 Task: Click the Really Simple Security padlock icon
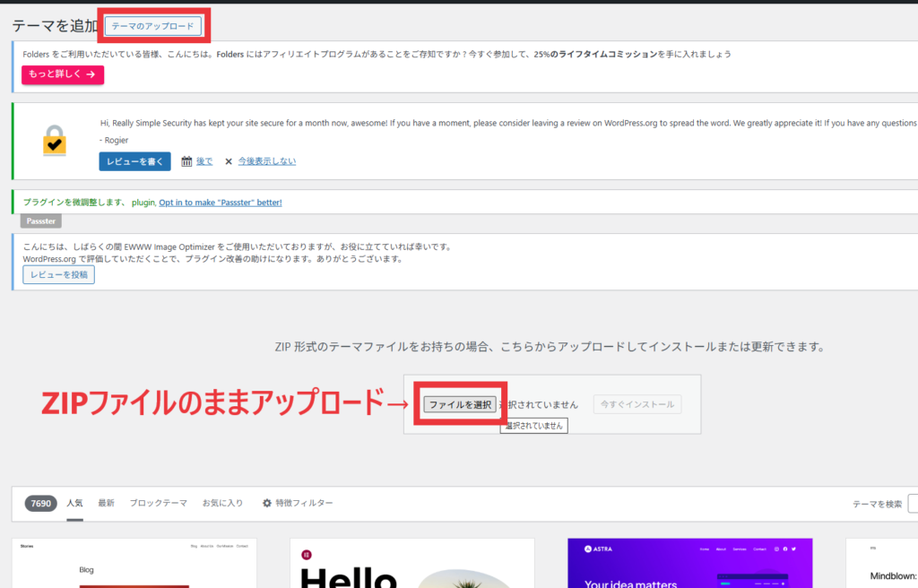54,141
